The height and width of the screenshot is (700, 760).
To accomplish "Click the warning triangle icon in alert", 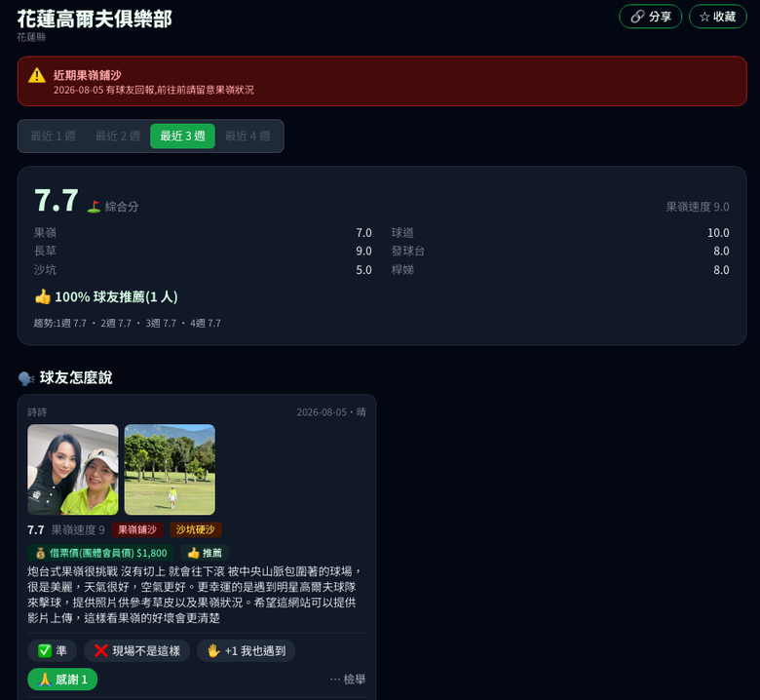I will pos(37,75).
